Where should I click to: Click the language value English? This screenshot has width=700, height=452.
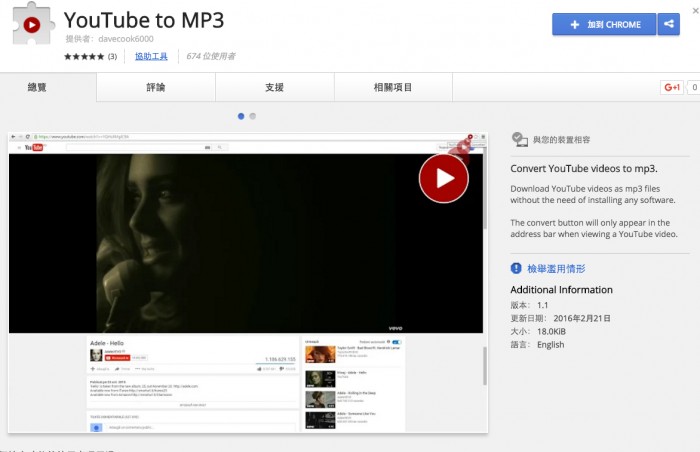[x=550, y=345]
